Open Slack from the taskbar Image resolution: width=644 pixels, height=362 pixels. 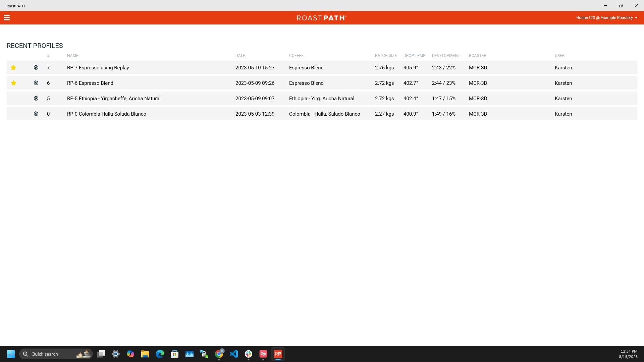249,354
